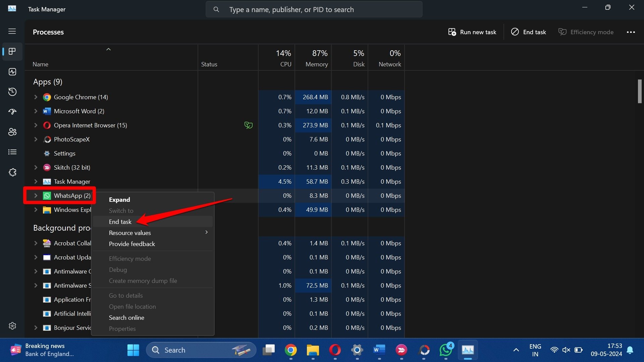Toggle the More options ellipsis menu

pos(631,32)
